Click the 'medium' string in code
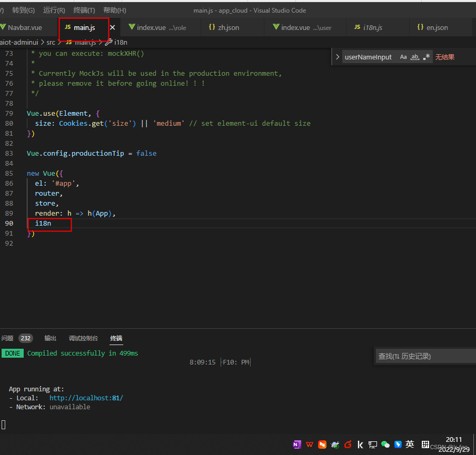This screenshot has width=476, height=455. tap(168, 124)
